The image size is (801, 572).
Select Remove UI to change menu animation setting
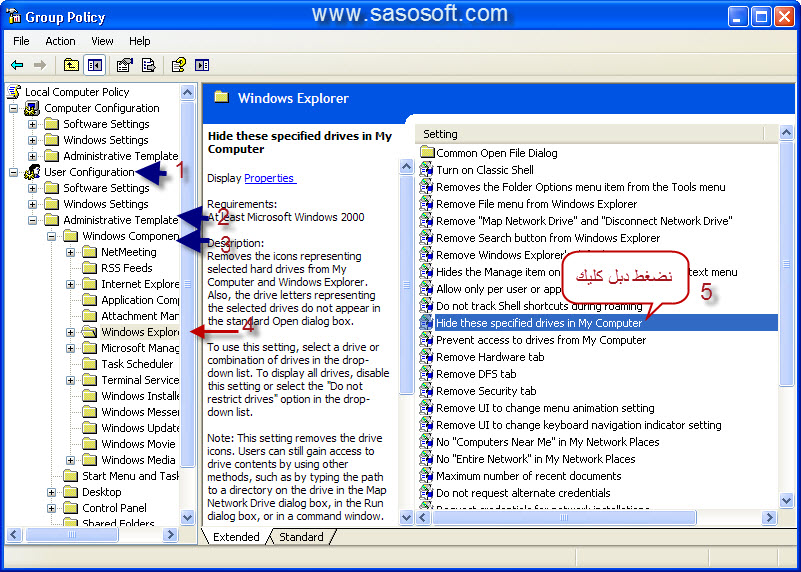tap(545, 408)
